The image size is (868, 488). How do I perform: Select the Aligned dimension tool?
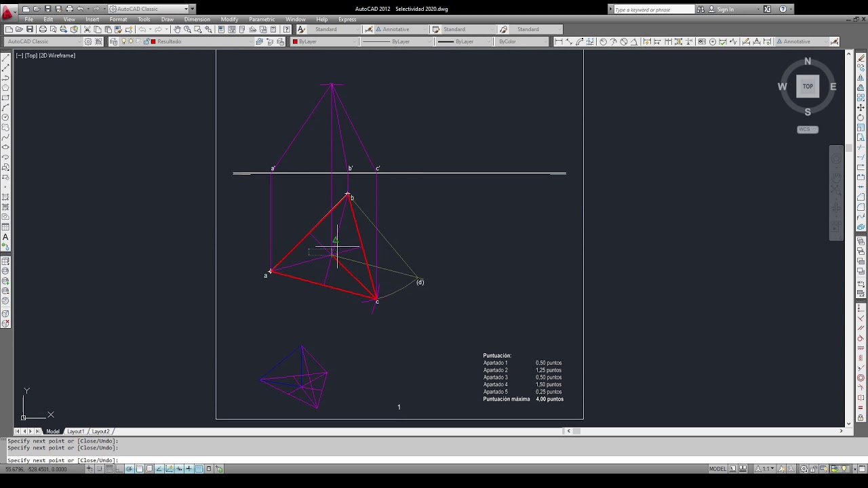(x=569, y=41)
